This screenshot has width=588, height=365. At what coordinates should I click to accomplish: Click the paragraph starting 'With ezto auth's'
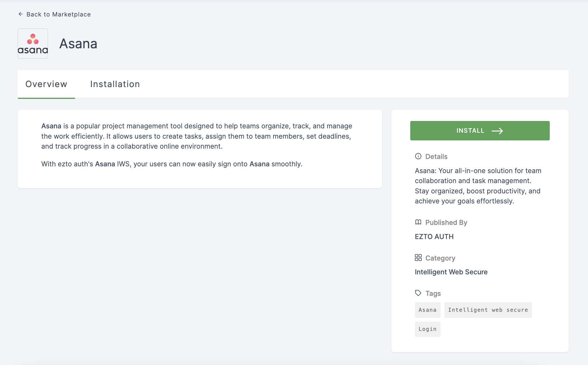point(172,164)
